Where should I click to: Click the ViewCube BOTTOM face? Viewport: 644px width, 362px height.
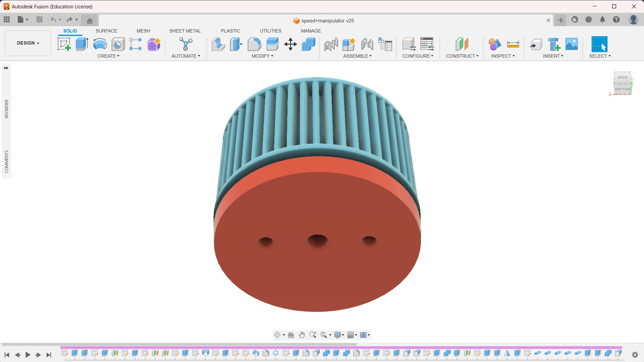pyautogui.click(x=623, y=89)
